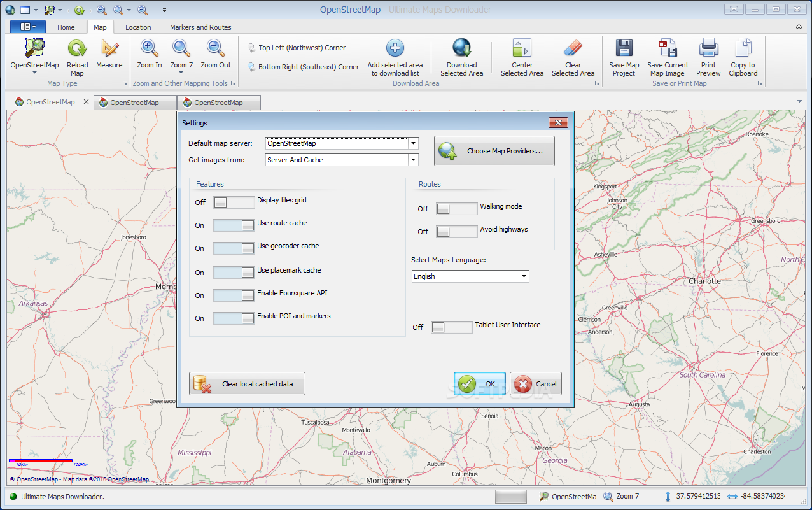The height and width of the screenshot is (510, 812).
Task: Switch to the Location ribbon tab
Action: click(x=138, y=27)
